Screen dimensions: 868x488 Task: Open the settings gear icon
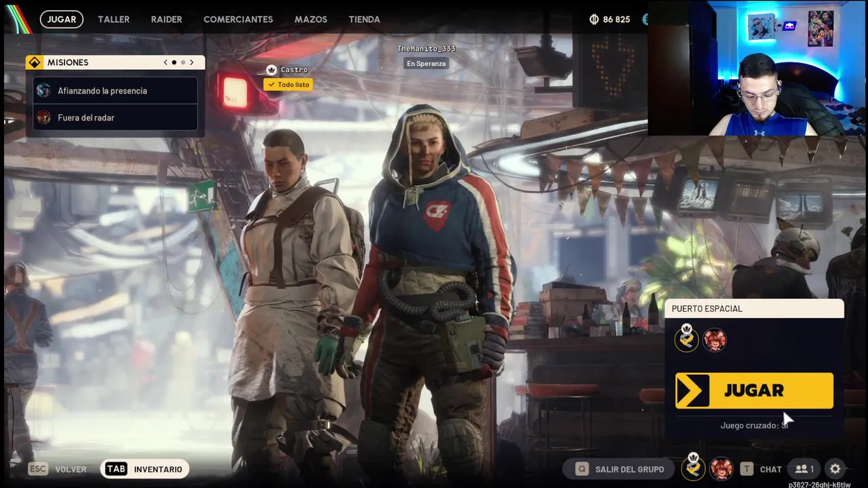[835, 469]
